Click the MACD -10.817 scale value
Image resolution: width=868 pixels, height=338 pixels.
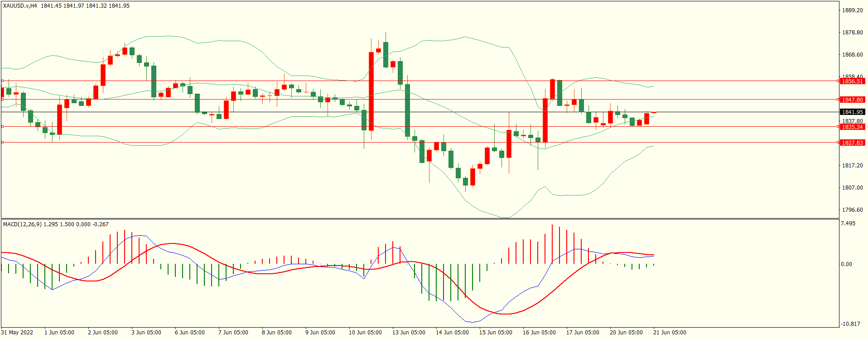850,324
